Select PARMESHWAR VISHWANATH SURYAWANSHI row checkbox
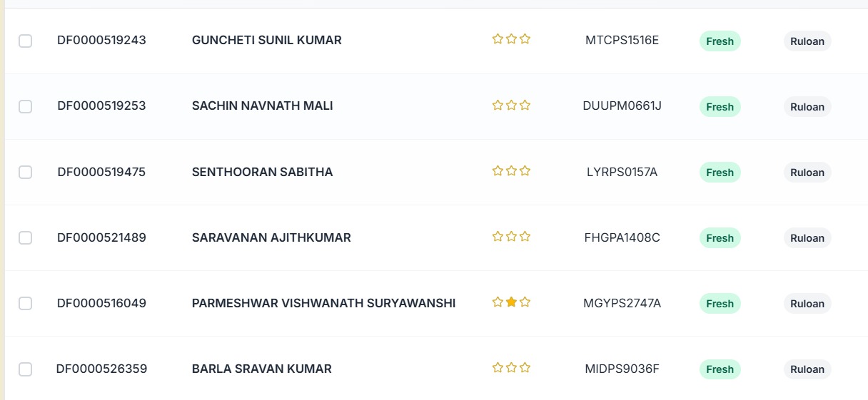This screenshot has height=400, width=868. point(25,304)
